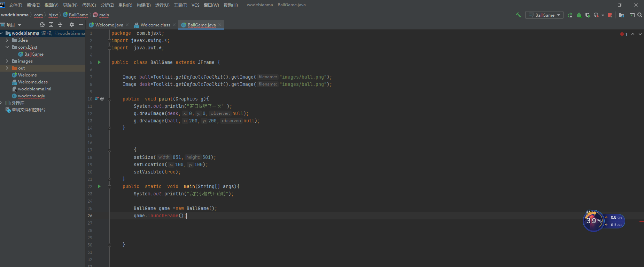Screen dimensions: 644x267
Task: Select Welcome.class in project tree
Action: pyautogui.click(x=33, y=82)
